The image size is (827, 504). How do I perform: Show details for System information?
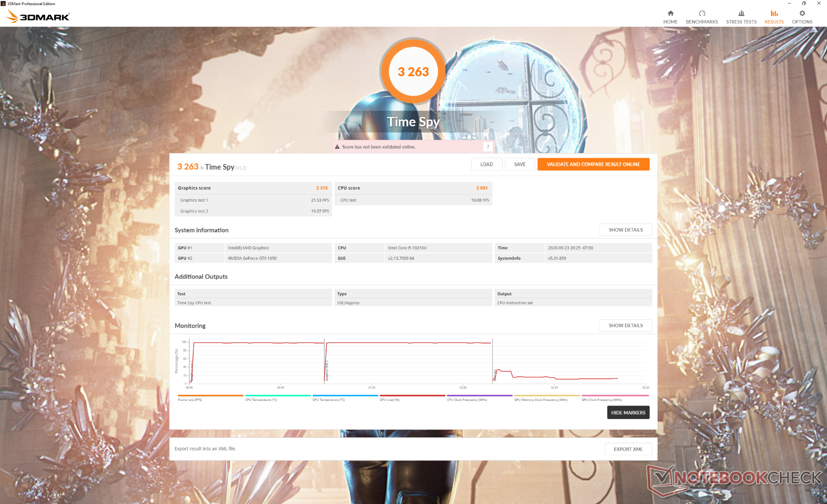coord(625,230)
